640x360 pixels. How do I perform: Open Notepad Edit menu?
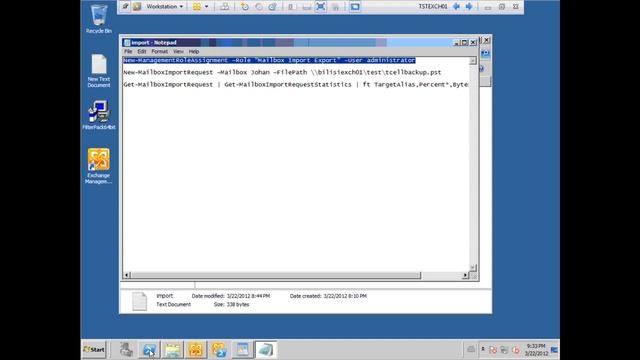[142, 51]
